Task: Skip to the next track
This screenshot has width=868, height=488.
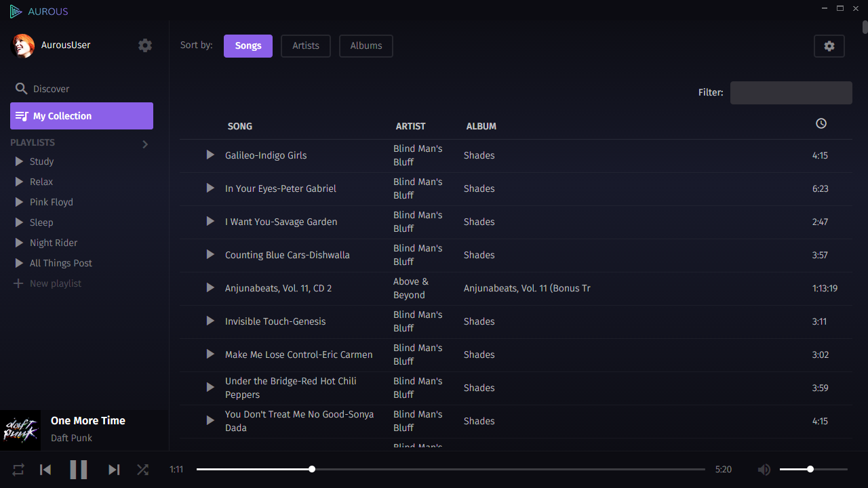Action: 114,470
